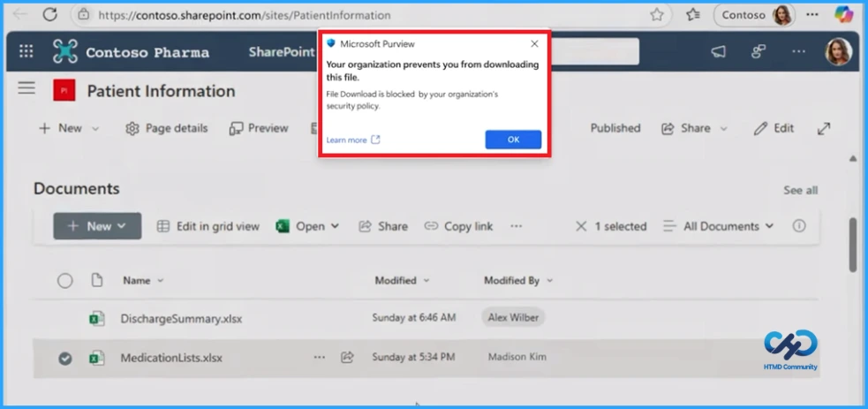Open the information details pane icon
Viewport: 868px width, 409px height.
point(799,226)
